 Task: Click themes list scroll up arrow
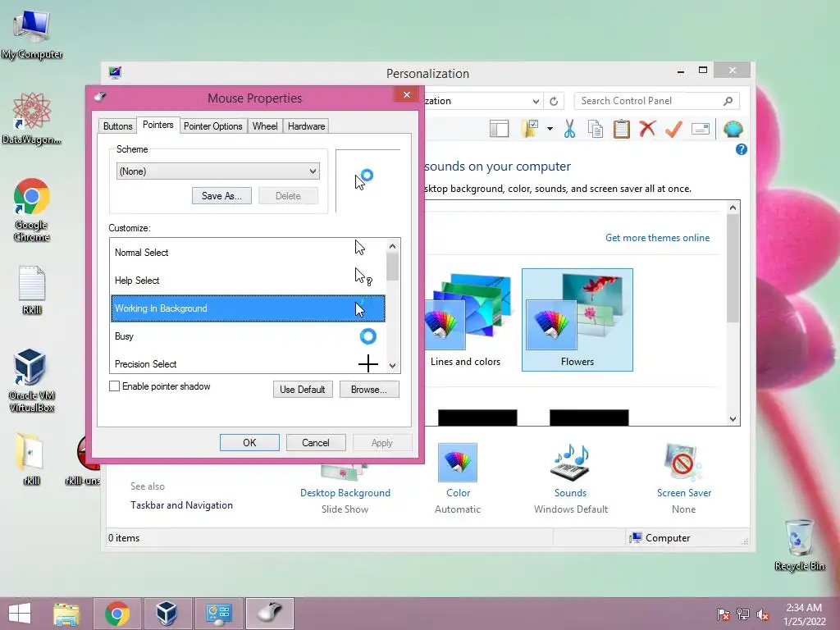click(x=733, y=208)
